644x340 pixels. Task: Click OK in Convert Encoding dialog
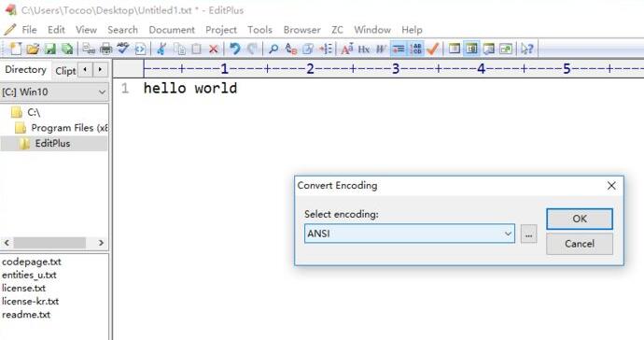579,219
